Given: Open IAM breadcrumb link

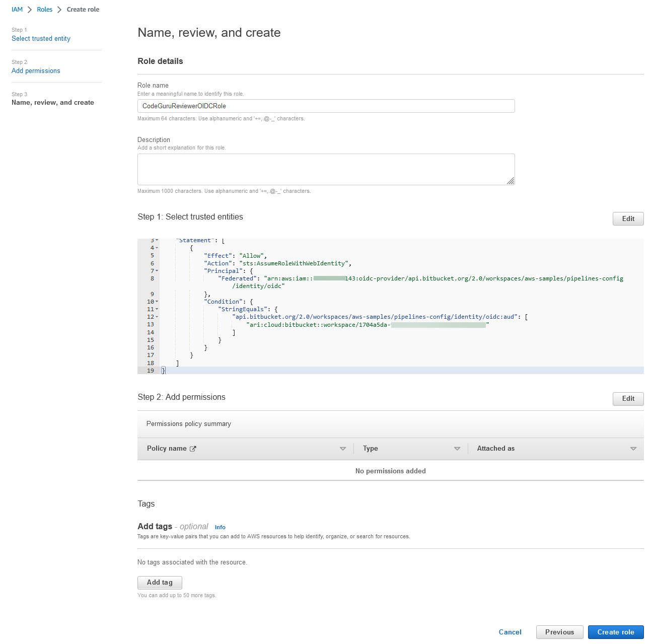Looking at the screenshot, I should [17, 10].
